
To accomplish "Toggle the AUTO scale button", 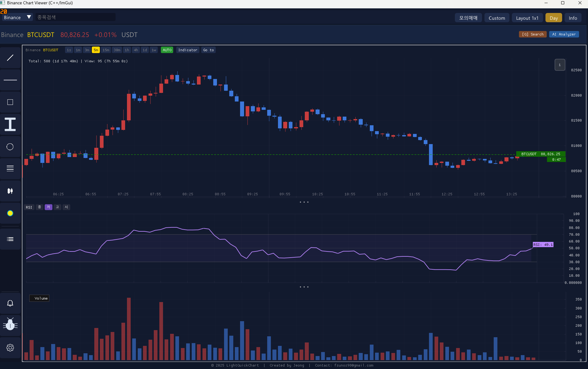I will [x=167, y=50].
